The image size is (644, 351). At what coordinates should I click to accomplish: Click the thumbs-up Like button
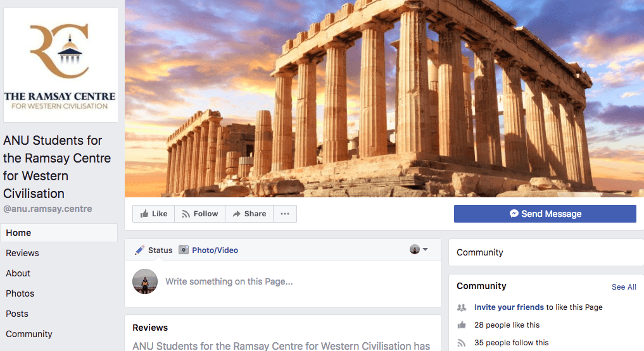[x=154, y=214]
